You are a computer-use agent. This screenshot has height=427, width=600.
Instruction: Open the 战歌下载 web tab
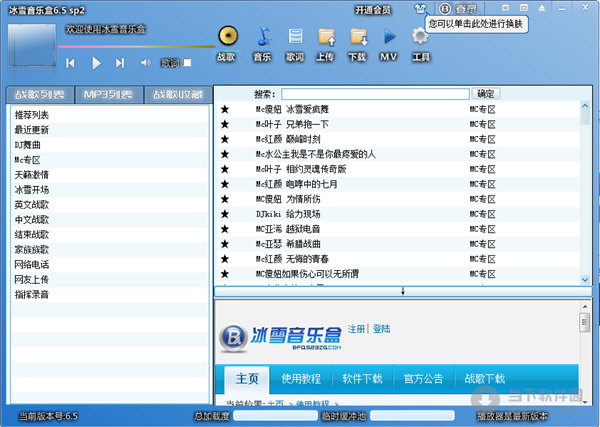484,379
